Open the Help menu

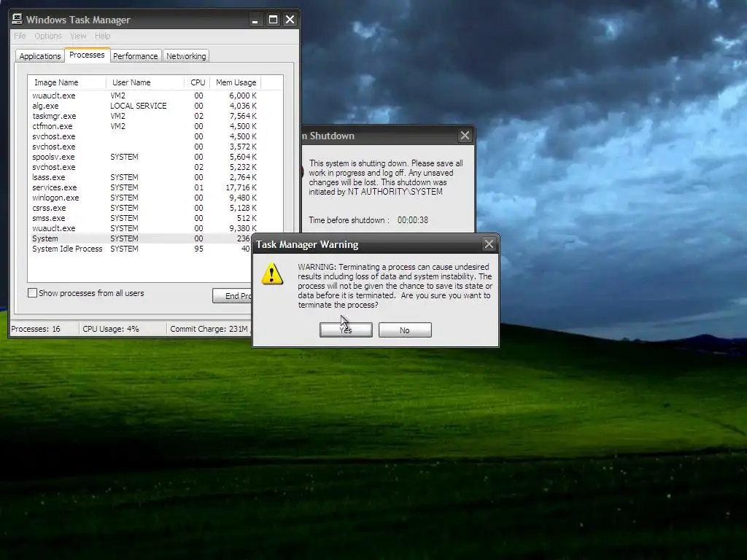point(102,36)
